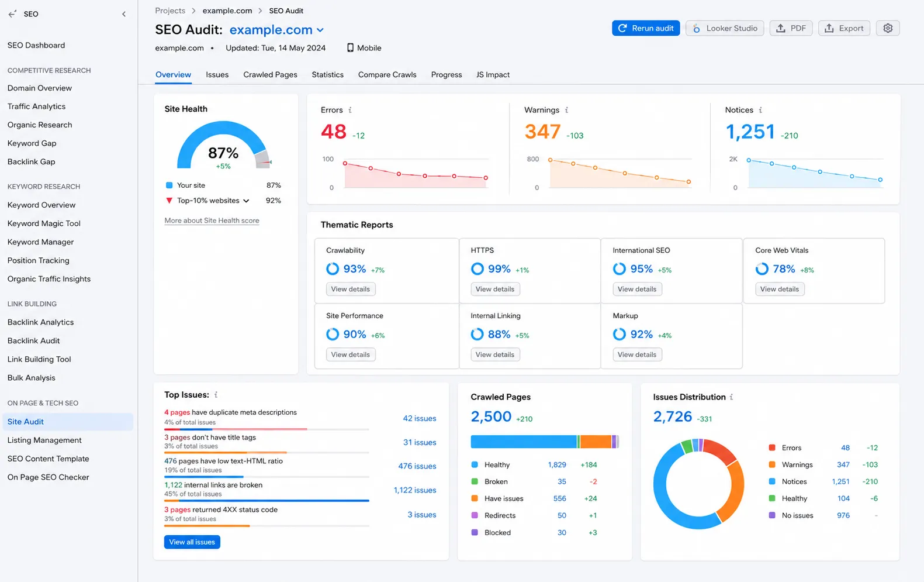Click the Crawled Pages stacked bar
This screenshot has height=582, width=924.
(545, 442)
